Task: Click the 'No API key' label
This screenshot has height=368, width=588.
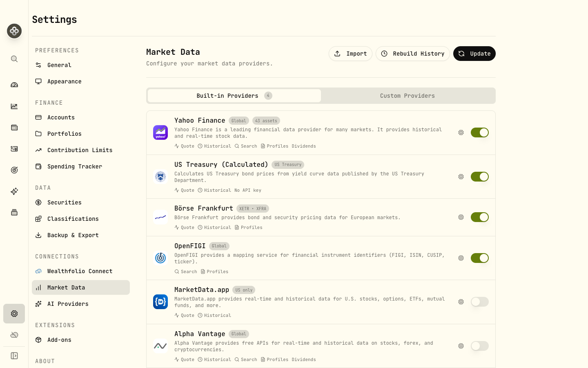Action: pos(248,190)
